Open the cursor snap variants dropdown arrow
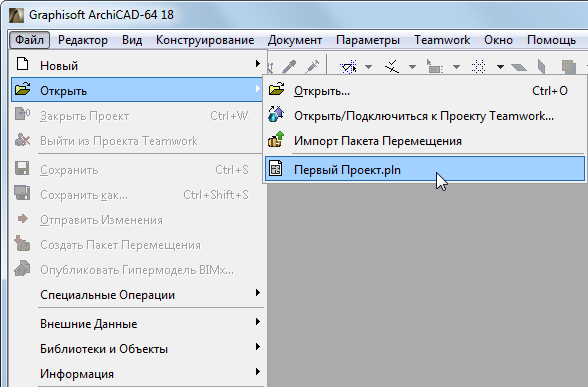The height and width of the screenshot is (387, 588). click(456, 67)
